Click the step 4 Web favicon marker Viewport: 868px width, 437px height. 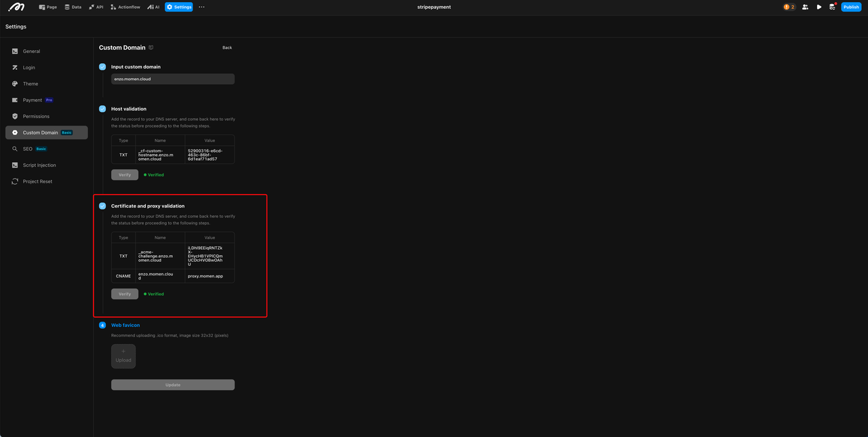tap(102, 325)
